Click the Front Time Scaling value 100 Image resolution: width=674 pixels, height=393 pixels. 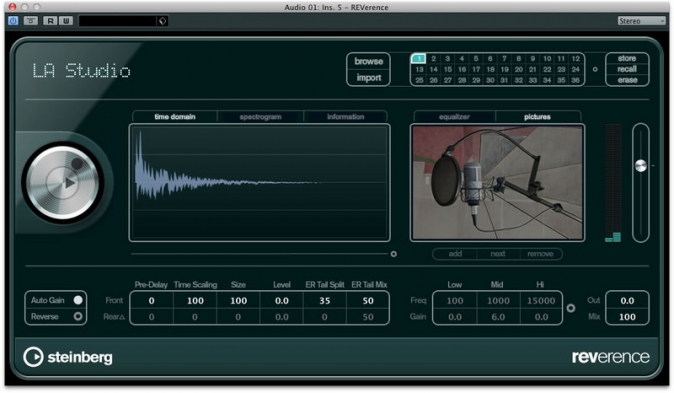point(195,301)
